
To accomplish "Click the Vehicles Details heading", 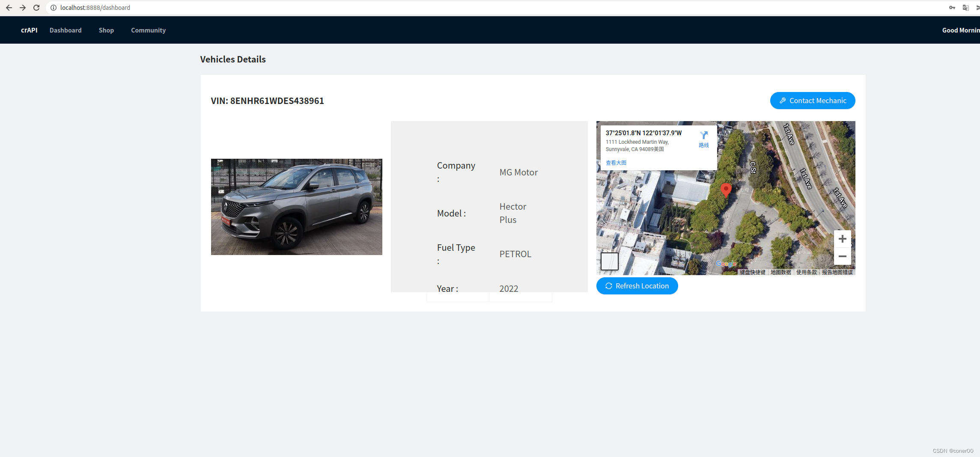I will (233, 59).
